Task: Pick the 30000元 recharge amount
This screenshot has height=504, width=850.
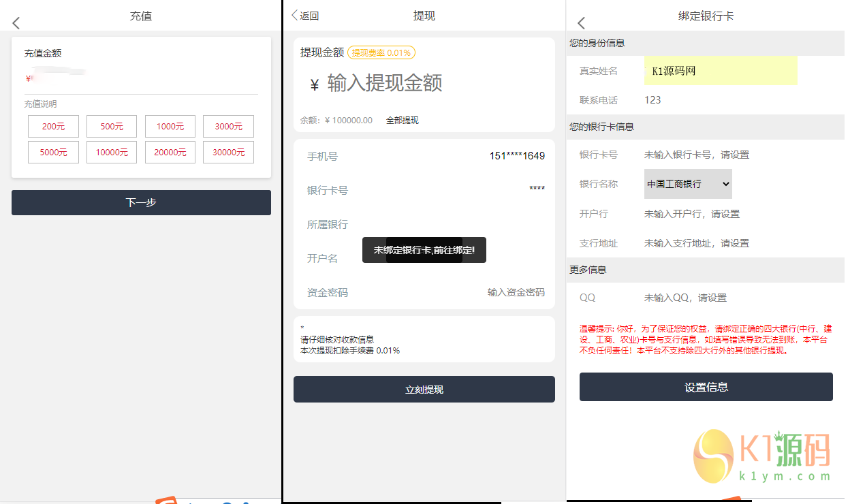Action: point(228,152)
